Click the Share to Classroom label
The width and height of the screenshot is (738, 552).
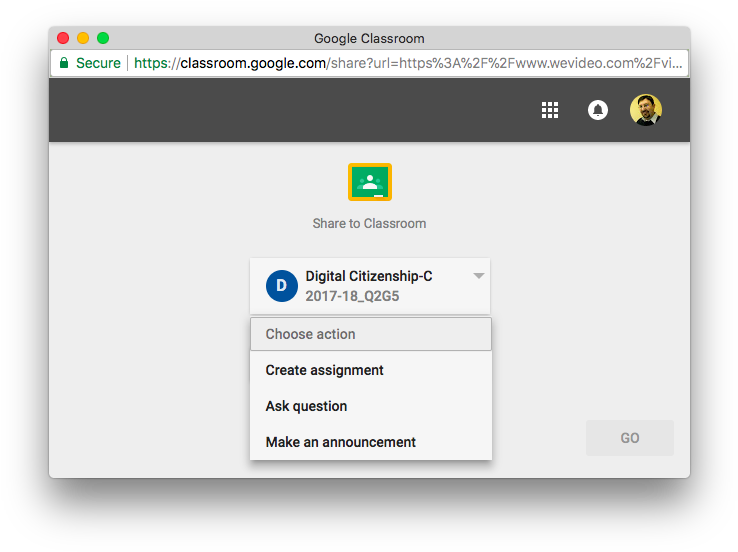pyautogui.click(x=369, y=223)
